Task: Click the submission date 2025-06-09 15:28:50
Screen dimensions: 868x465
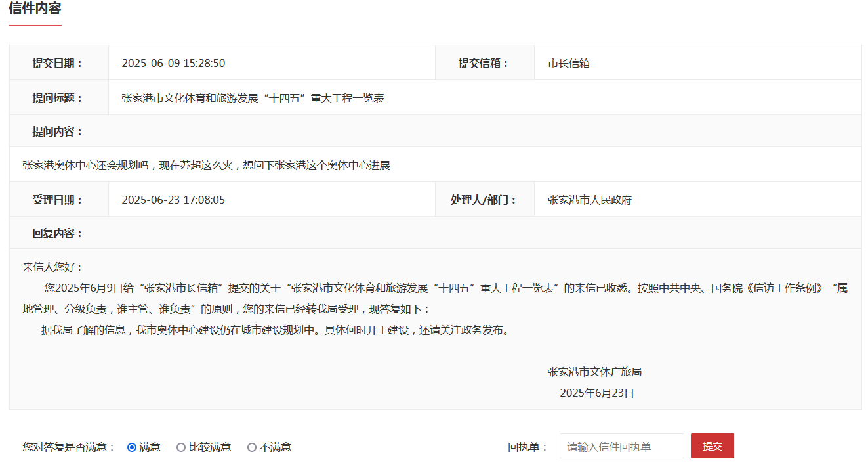Action: click(x=173, y=63)
